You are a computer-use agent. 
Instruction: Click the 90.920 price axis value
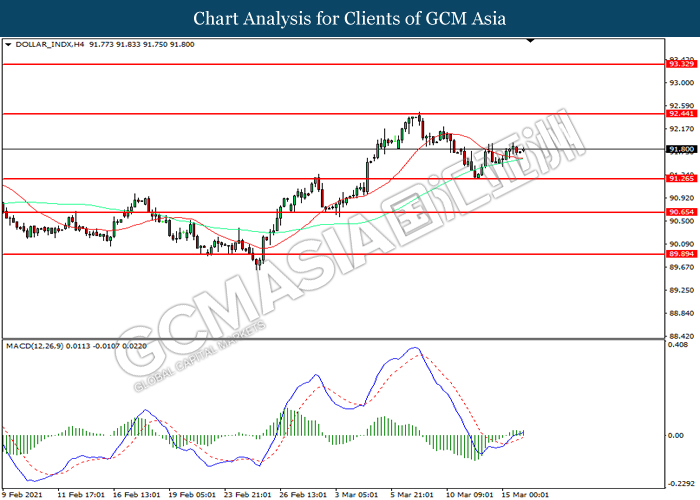click(x=682, y=198)
